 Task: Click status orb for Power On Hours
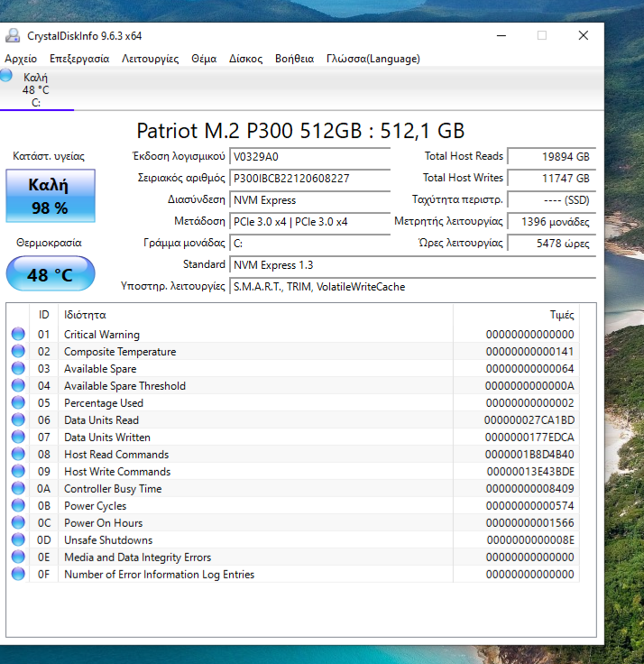[x=18, y=522]
